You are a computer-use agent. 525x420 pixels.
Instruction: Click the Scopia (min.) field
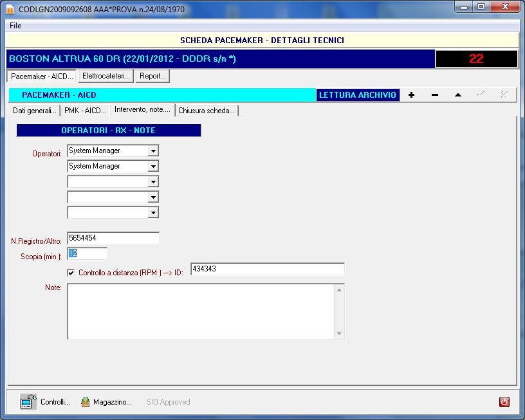tap(87, 253)
